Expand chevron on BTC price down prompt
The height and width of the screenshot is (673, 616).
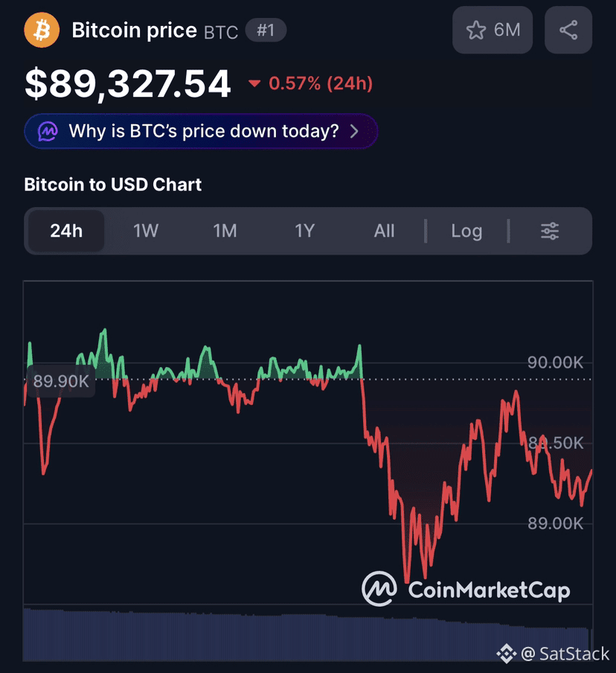tap(354, 131)
